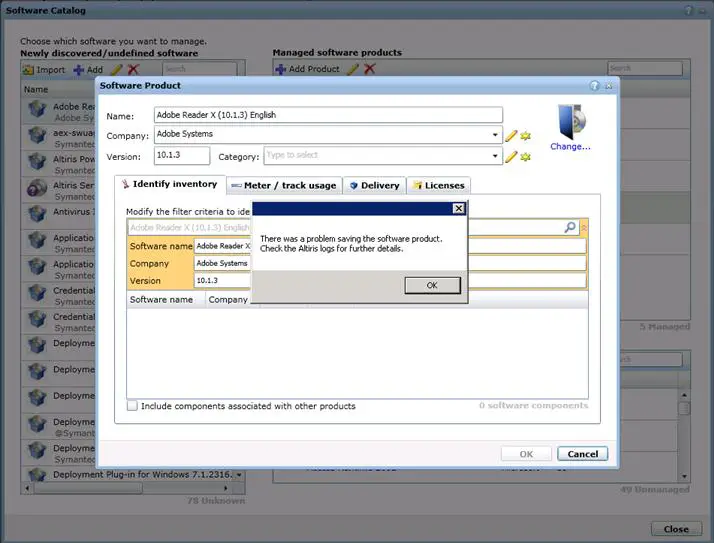Click the red delete X in managed products toolbar

tap(370, 69)
